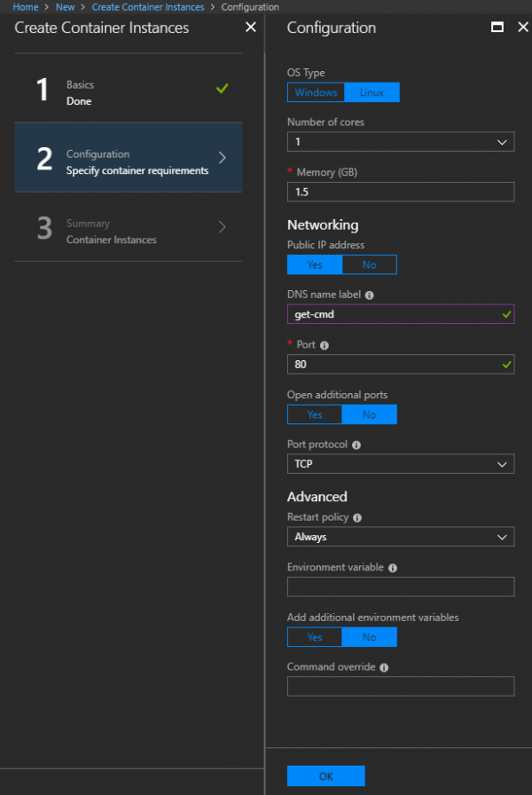Open step 1 Basics
Image resolution: width=532 pixels, height=795 pixels.
click(x=129, y=88)
